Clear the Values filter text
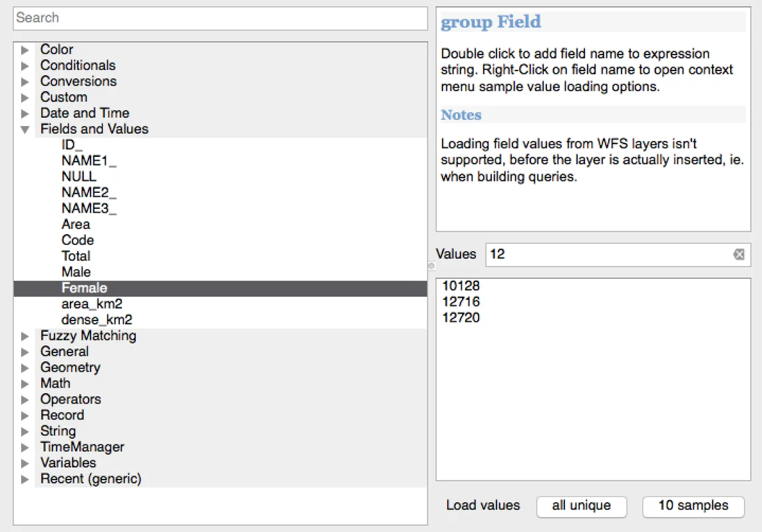The width and height of the screenshot is (762, 532). point(739,255)
